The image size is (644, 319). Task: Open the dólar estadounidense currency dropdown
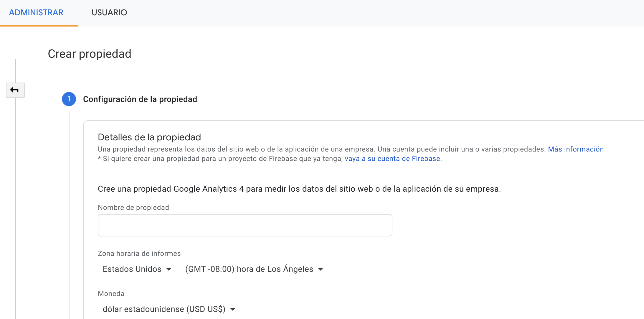pyautogui.click(x=169, y=309)
